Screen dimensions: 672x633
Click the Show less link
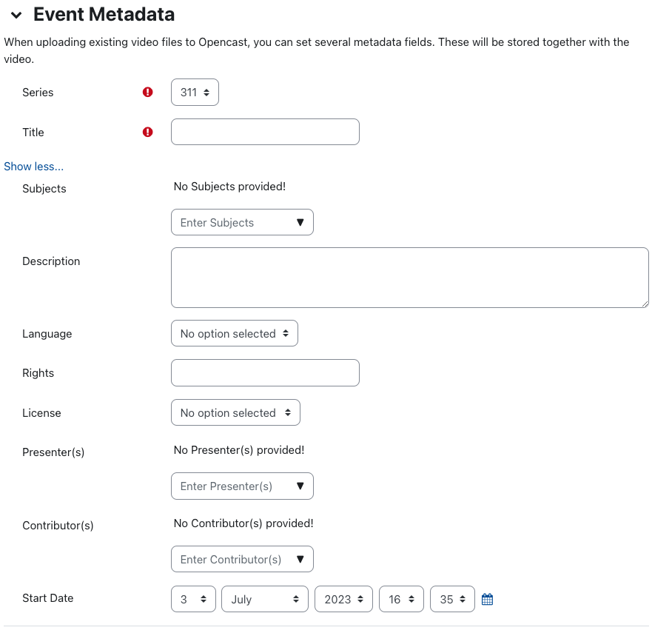(x=33, y=166)
